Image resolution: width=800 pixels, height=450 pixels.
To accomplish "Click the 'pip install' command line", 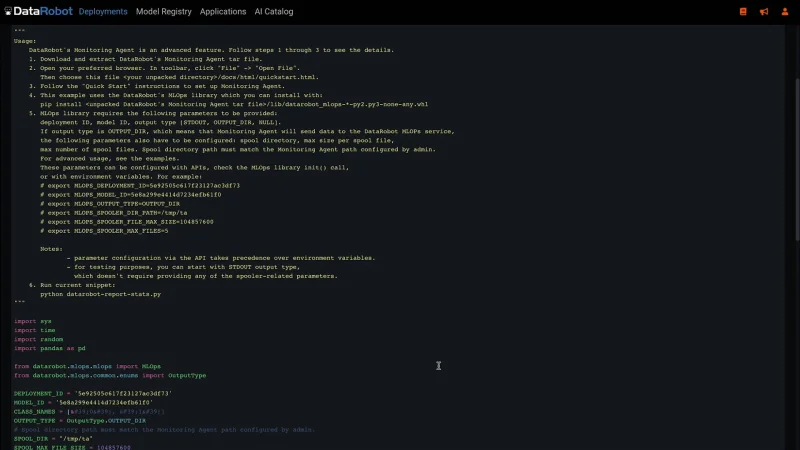I will click(x=234, y=104).
